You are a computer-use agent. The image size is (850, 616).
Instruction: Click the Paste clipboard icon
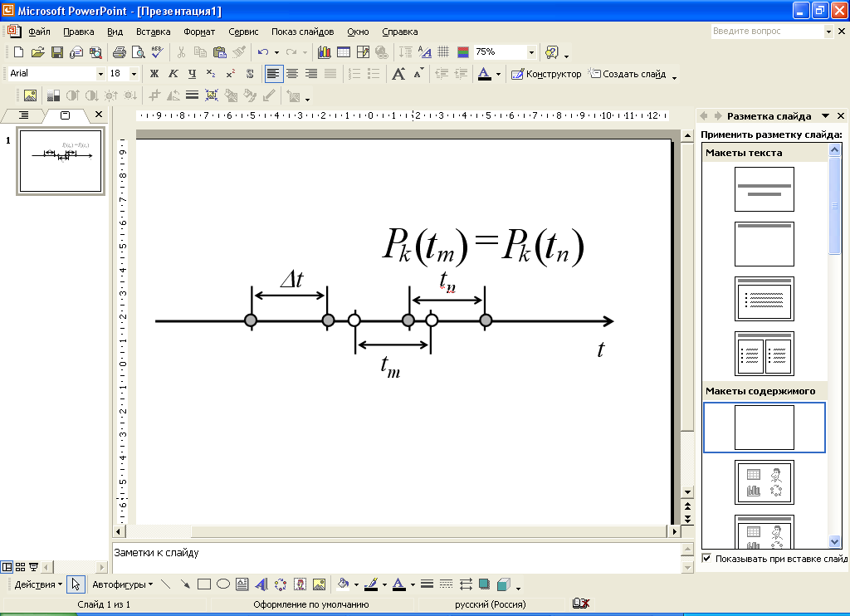click(219, 52)
